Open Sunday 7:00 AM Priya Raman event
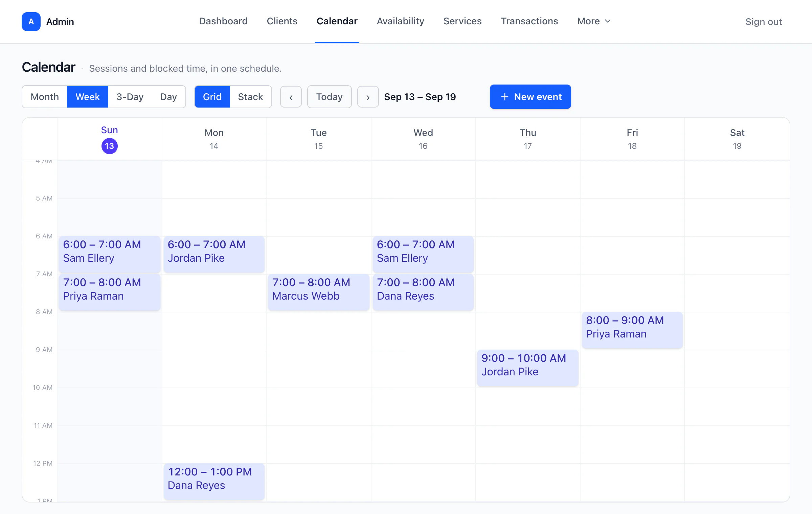This screenshot has height=514, width=812. click(x=110, y=292)
